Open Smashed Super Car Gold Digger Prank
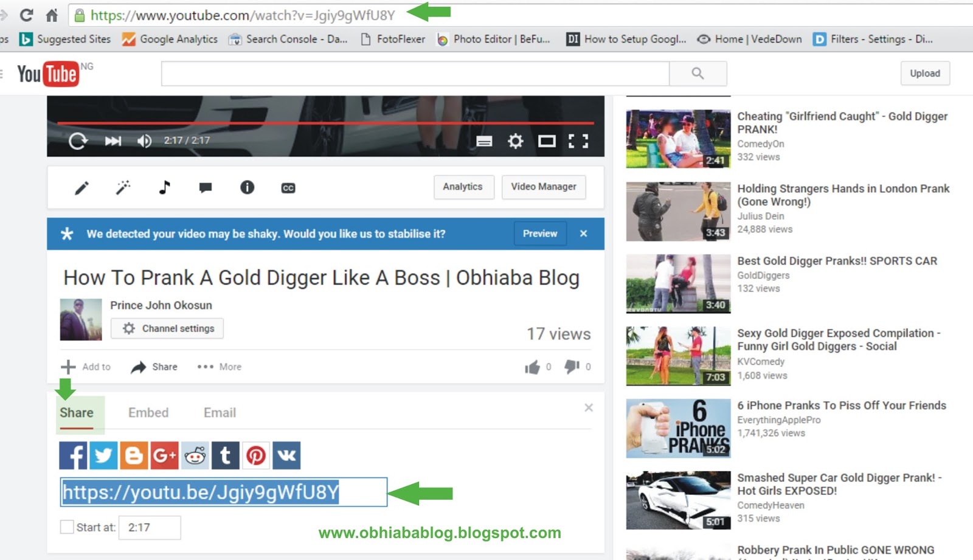Viewport: 973px width, 560px height. pyautogui.click(x=839, y=484)
